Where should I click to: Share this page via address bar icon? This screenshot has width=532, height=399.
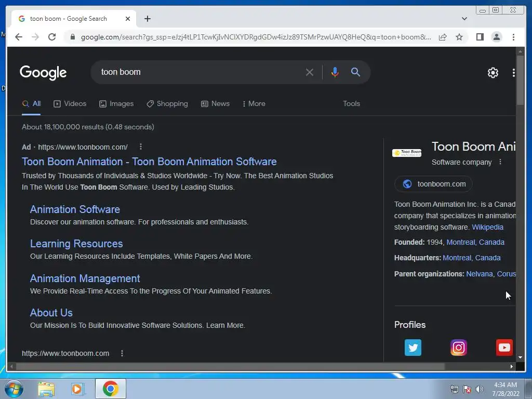click(443, 37)
